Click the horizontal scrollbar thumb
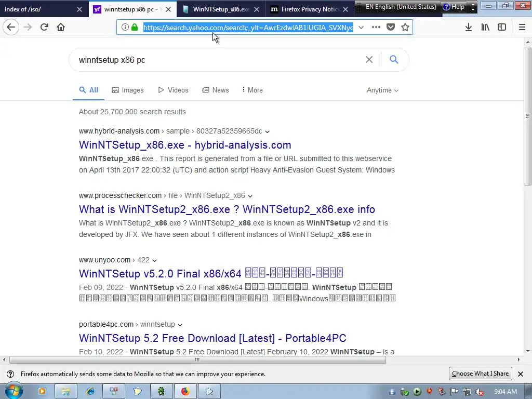Viewport: 532px width, 399px height. click(197, 360)
